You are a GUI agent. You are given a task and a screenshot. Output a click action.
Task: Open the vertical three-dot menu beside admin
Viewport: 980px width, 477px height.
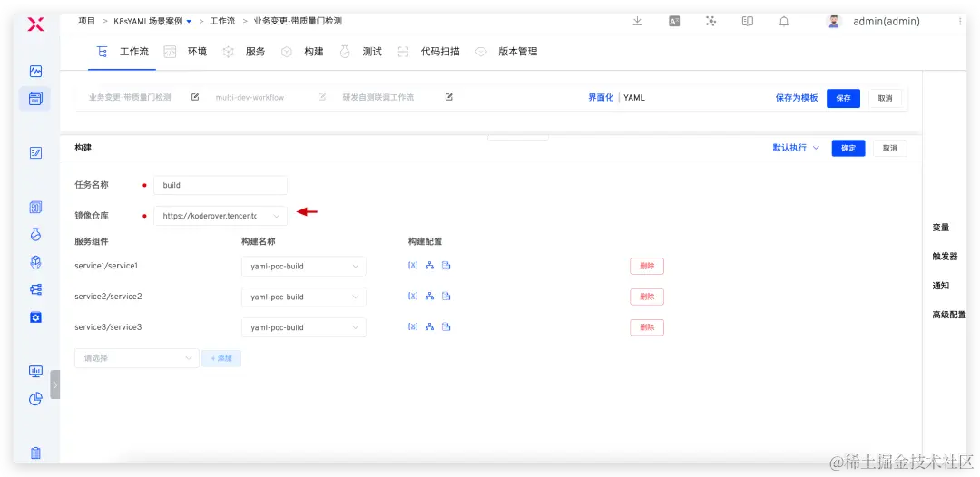tap(960, 21)
